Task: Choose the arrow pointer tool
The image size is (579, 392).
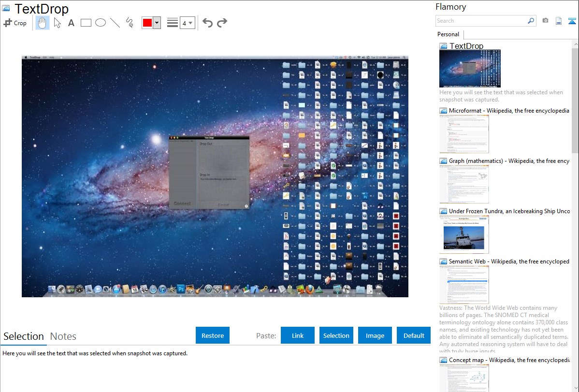Action: point(57,23)
